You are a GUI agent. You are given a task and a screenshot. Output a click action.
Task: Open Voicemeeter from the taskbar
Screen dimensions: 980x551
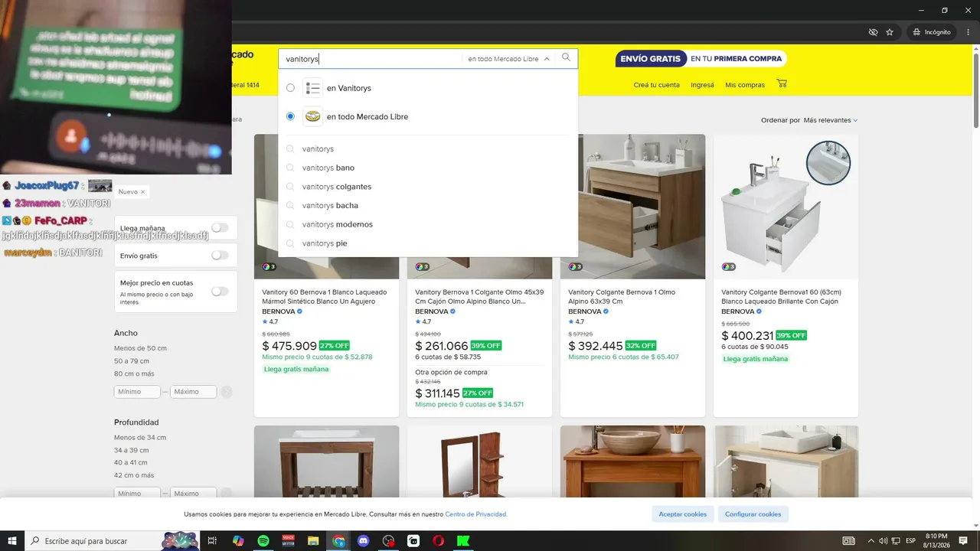[x=289, y=541]
